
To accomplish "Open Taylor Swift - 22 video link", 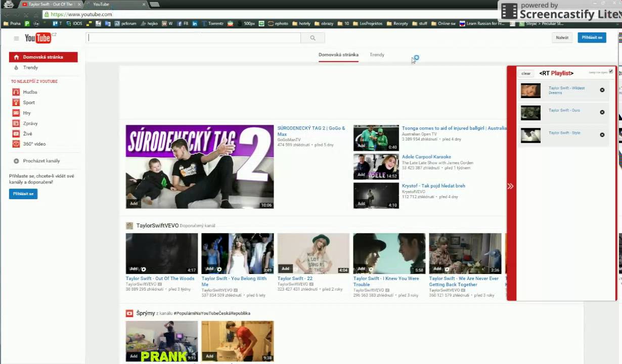I will click(x=295, y=279).
